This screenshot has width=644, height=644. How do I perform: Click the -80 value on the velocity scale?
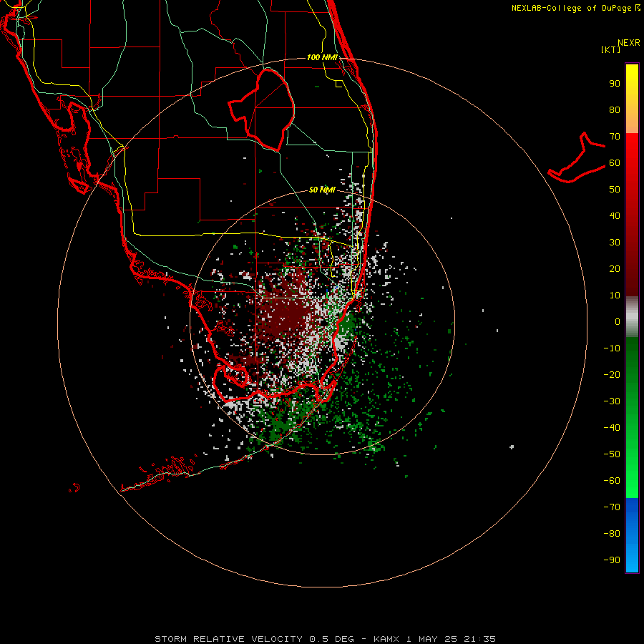pos(612,534)
